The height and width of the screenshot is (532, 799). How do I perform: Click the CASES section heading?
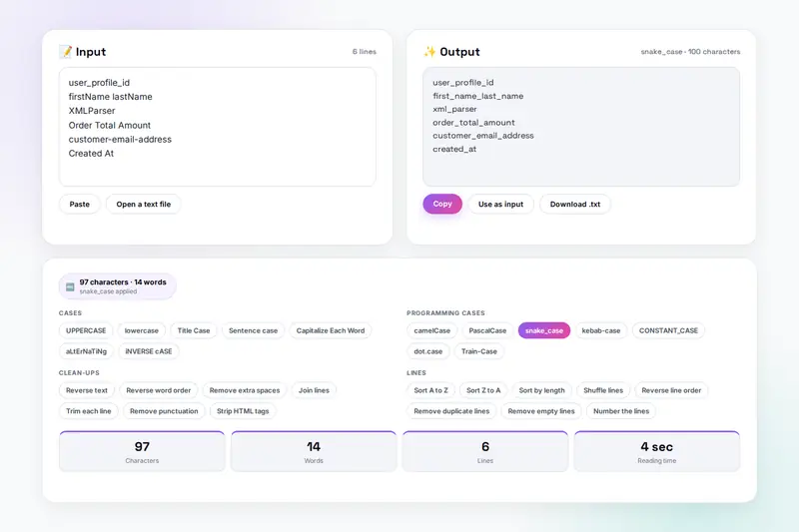coord(70,313)
